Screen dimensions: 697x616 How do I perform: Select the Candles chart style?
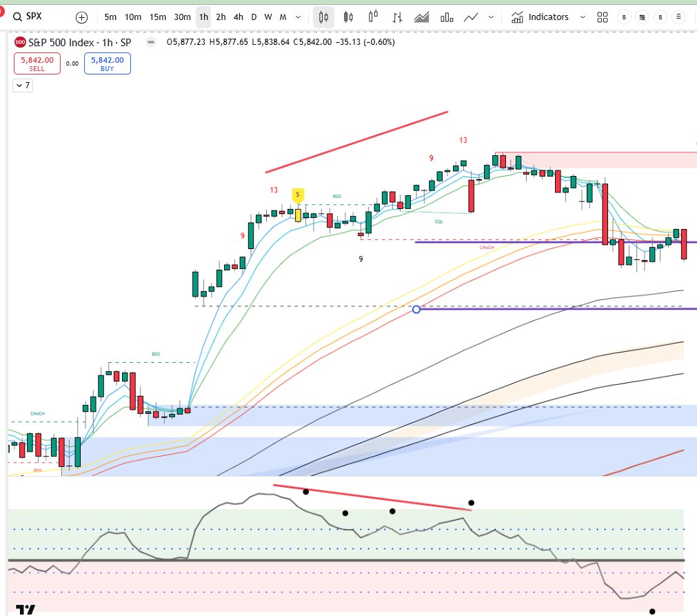323,17
